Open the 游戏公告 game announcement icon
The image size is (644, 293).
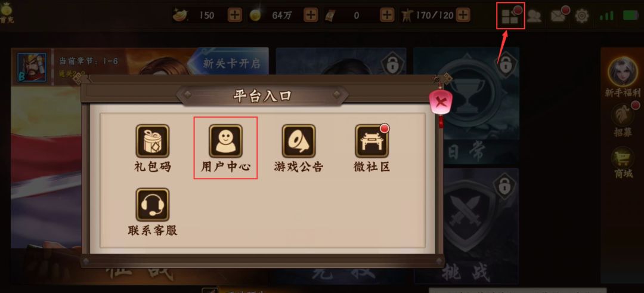[299, 141]
